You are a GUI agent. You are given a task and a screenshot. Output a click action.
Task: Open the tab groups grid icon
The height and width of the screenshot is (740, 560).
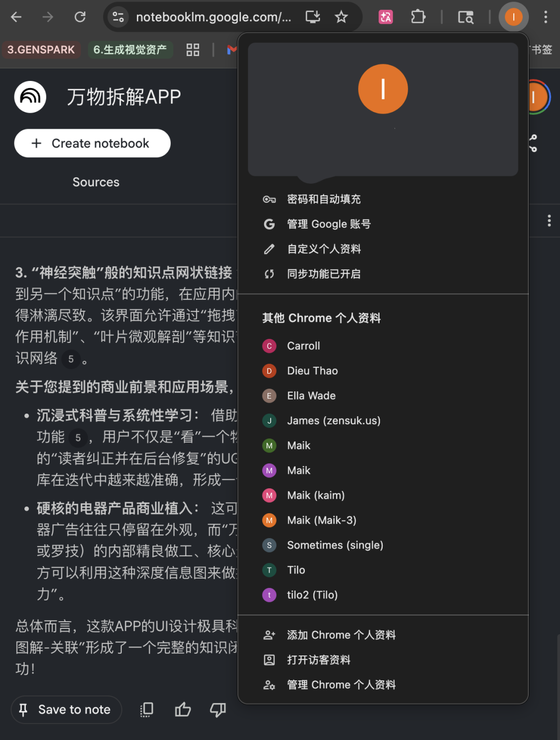point(193,50)
